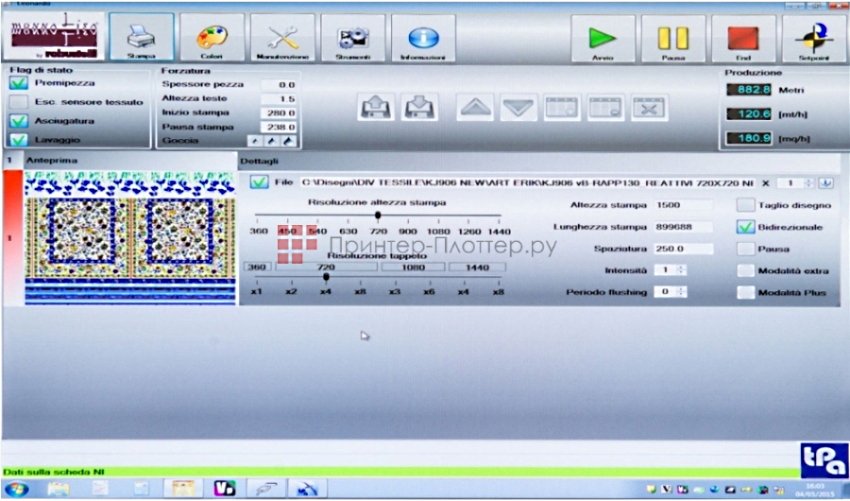Move job up with up triangle
Image resolution: width=850 pixels, height=501 pixels.
475,107
